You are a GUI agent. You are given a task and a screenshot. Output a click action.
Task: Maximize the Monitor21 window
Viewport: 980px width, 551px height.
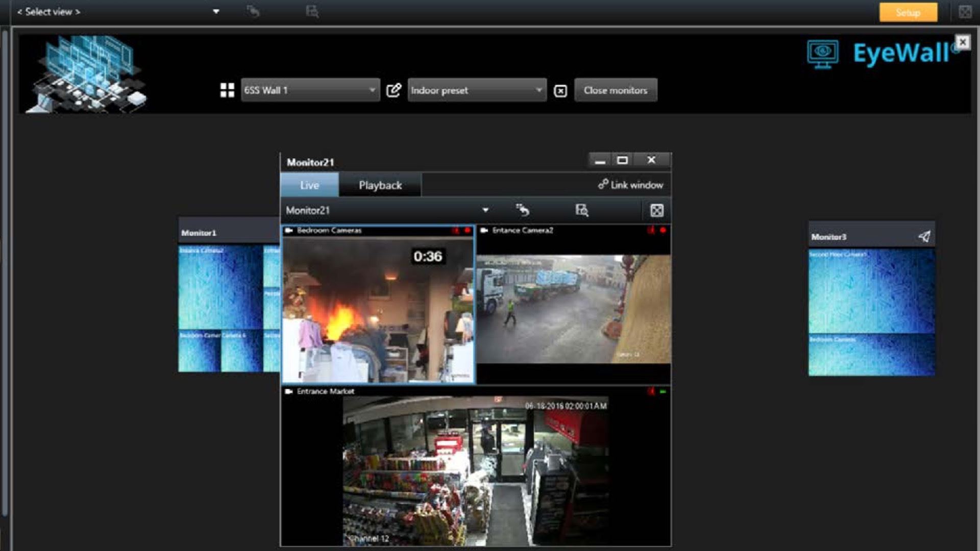coord(622,160)
